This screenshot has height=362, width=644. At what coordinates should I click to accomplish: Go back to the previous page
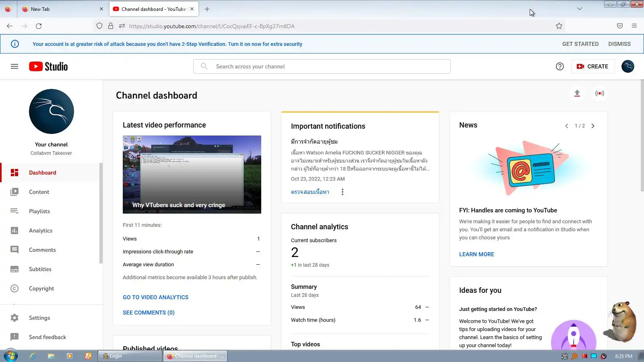tap(10, 26)
